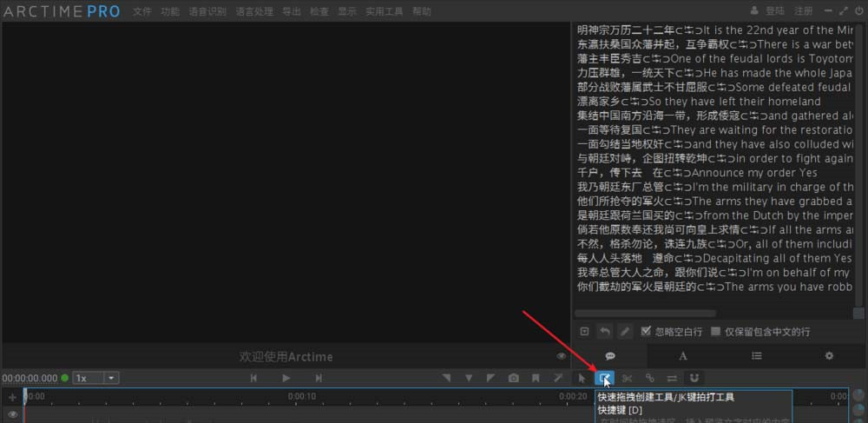Add a track with the plus icon
This screenshot has width=868, height=423.
tap(13, 398)
